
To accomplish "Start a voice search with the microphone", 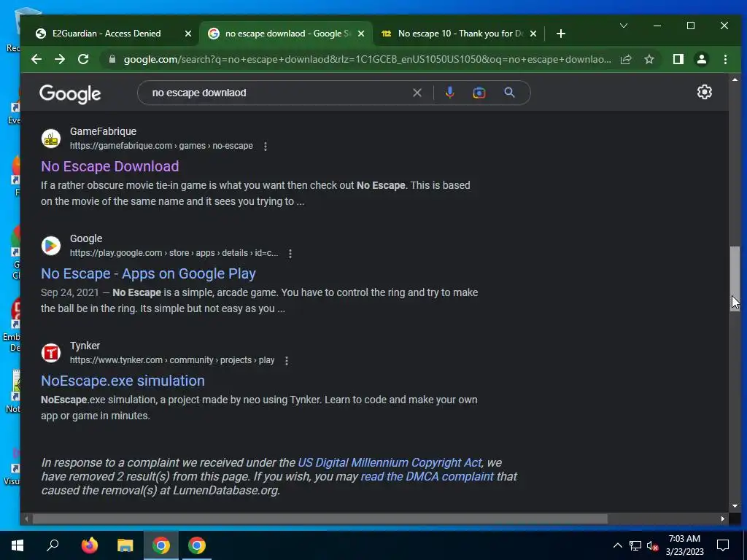I will click(x=449, y=93).
